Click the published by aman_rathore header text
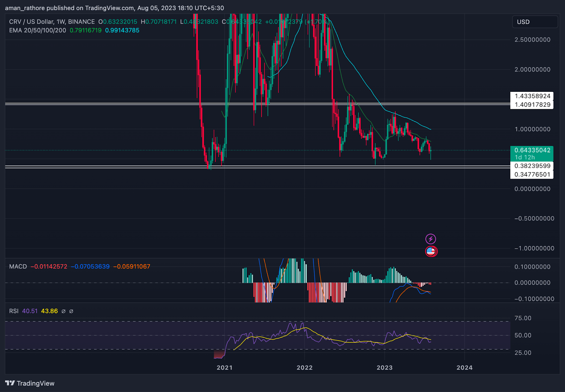Viewport: 565px width, 392px height. click(114, 8)
